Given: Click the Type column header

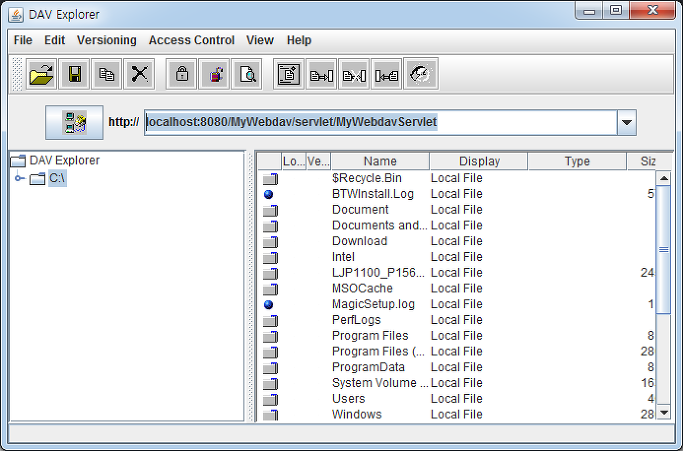Looking at the screenshot, I should pyautogui.click(x=577, y=161).
